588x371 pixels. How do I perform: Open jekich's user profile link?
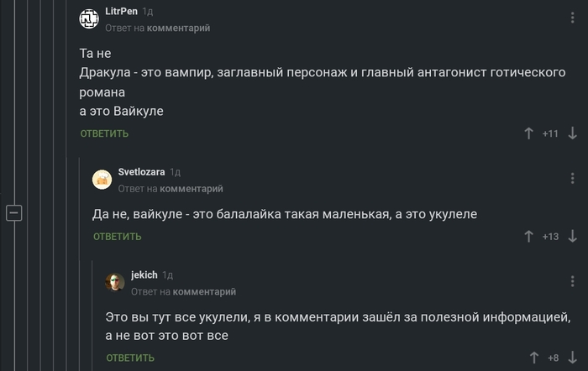coord(144,274)
